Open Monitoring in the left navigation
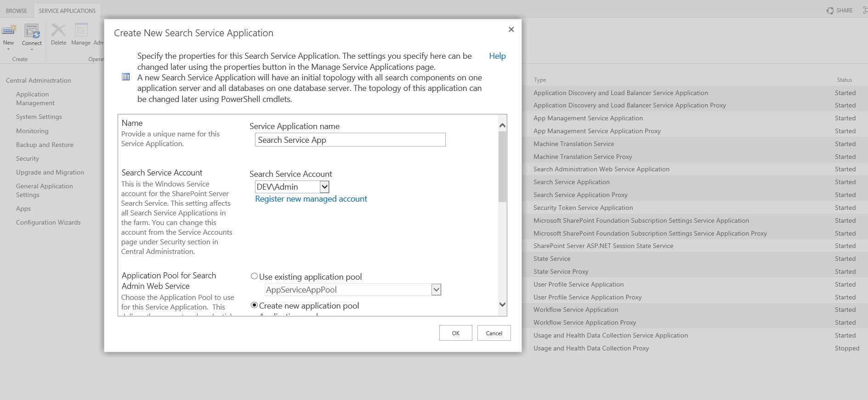Viewport: 868px width, 400px height. pyautogui.click(x=32, y=131)
